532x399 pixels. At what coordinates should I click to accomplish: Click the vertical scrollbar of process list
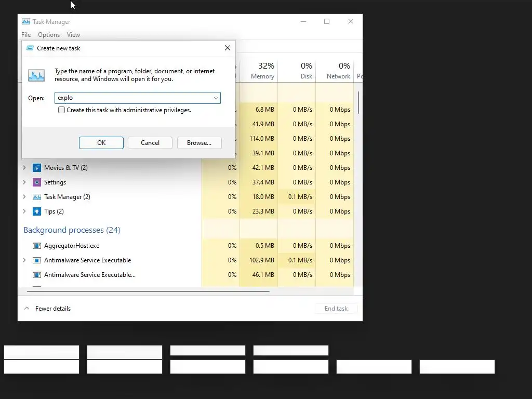coord(358,102)
